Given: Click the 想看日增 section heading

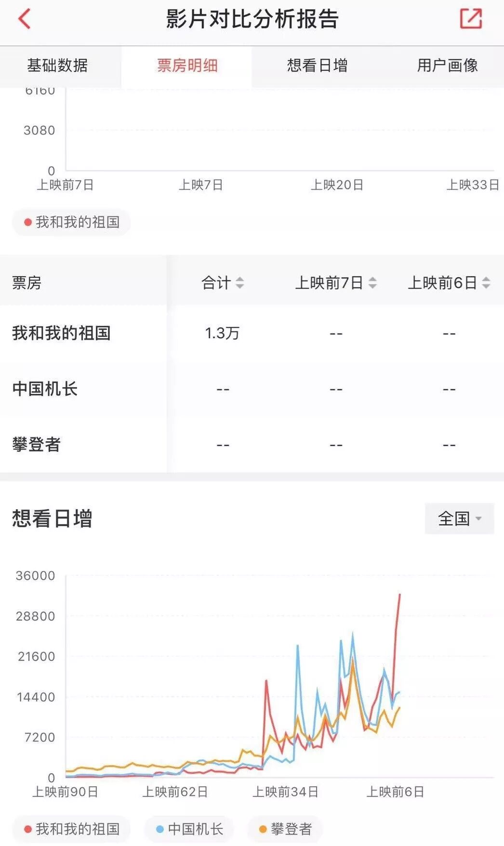Looking at the screenshot, I should (52, 518).
